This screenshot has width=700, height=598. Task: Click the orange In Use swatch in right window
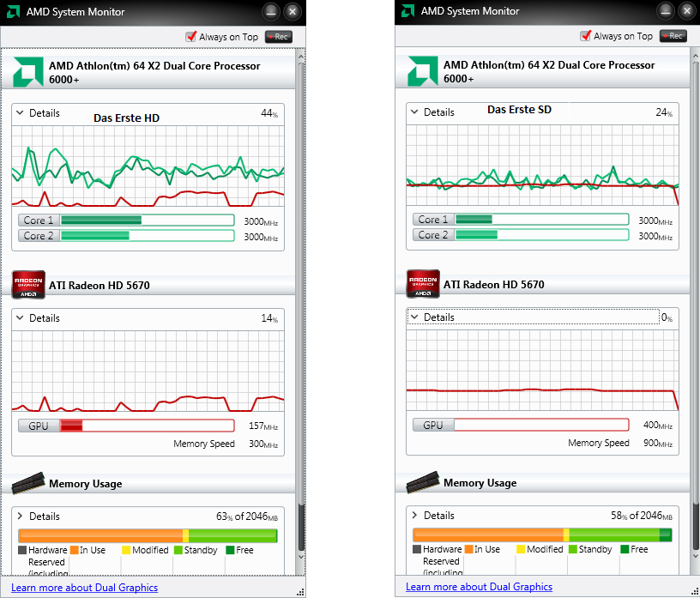pyautogui.click(x=468, y=549)
